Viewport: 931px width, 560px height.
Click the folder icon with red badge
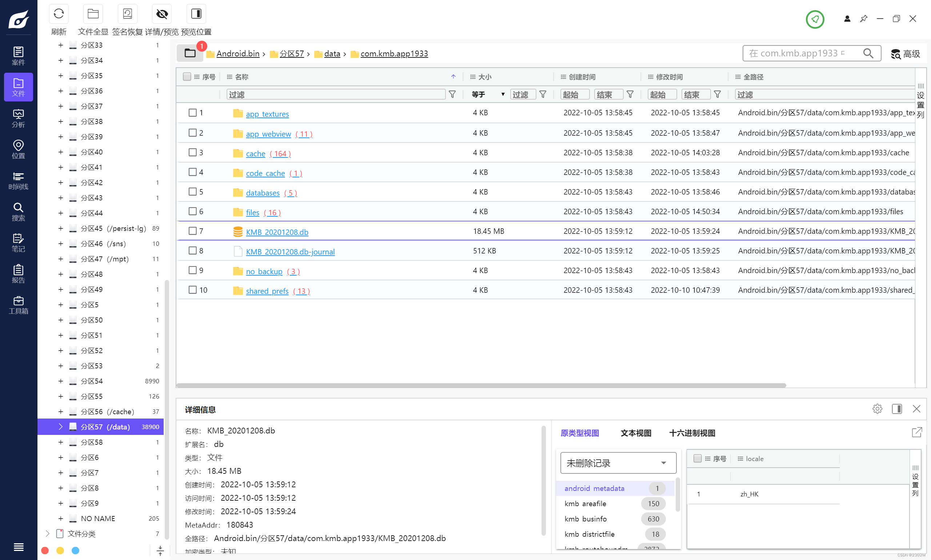pyautogui.click(x=190, y=53)
